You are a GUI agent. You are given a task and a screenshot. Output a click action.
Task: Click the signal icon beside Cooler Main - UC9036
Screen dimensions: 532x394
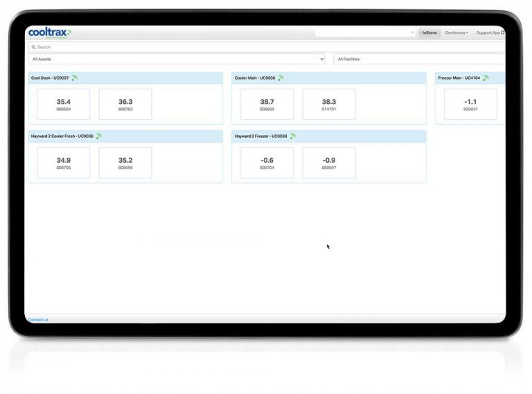(x=281, y=78)
